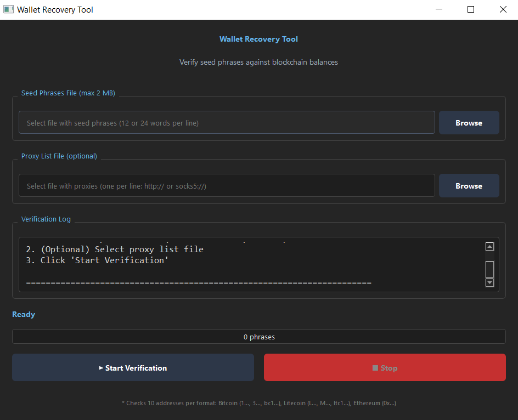Screen dimensions: 518x420
Task: Browse for a seed phrases file
Action: [469, 123]
